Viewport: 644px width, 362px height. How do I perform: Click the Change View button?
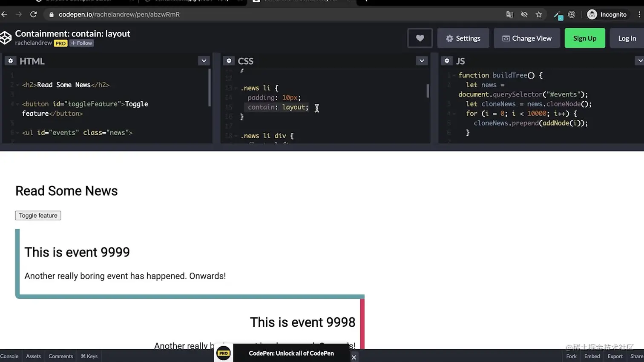click(x=527, y=38)
